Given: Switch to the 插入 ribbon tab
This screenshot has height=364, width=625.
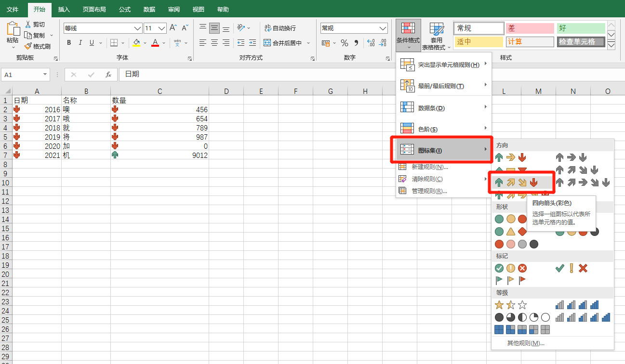Looking at the screenshot, I should pyautogui.click(x=64, y=9).
